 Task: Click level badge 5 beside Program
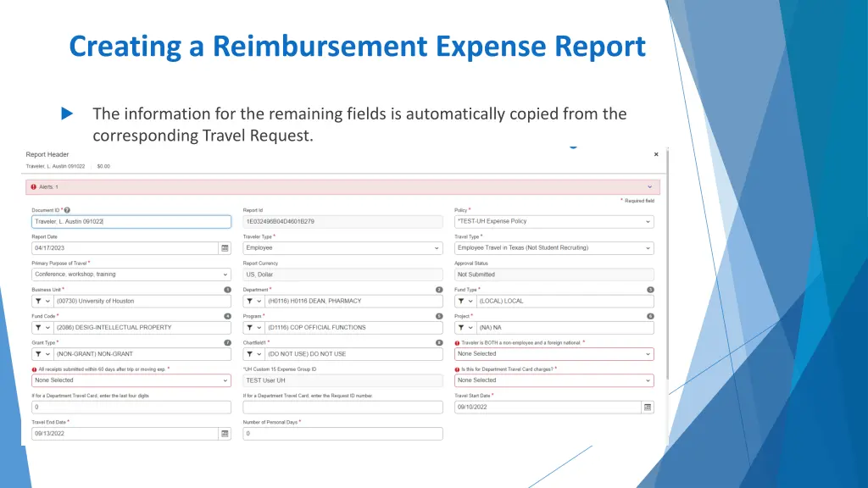439,317
